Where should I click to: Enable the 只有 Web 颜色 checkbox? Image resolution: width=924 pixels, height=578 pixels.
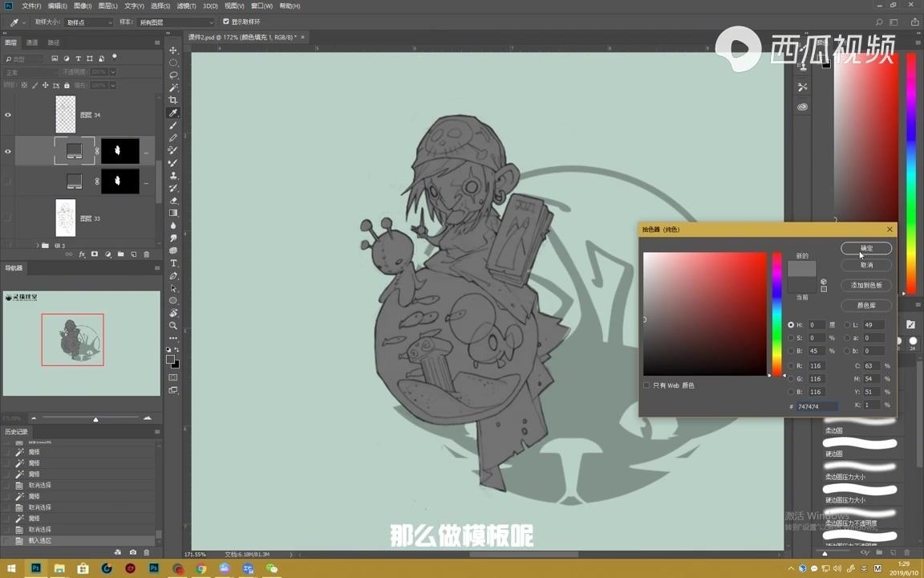(x=646, y=385)
